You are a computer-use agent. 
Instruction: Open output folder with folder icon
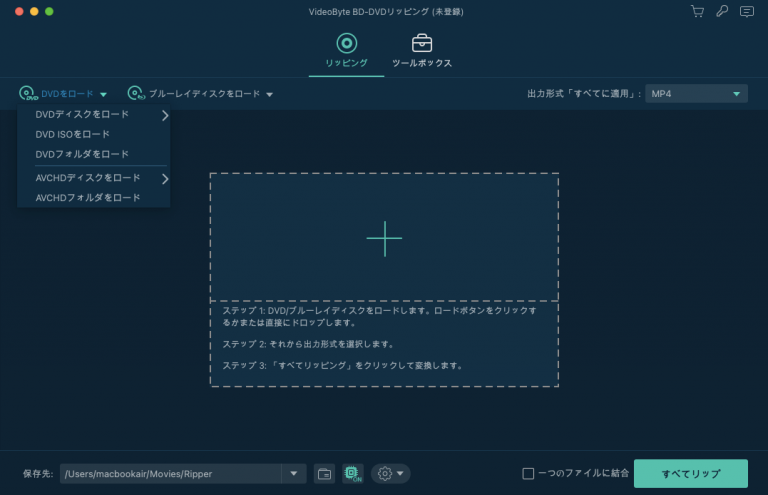(x=324, y=473)
